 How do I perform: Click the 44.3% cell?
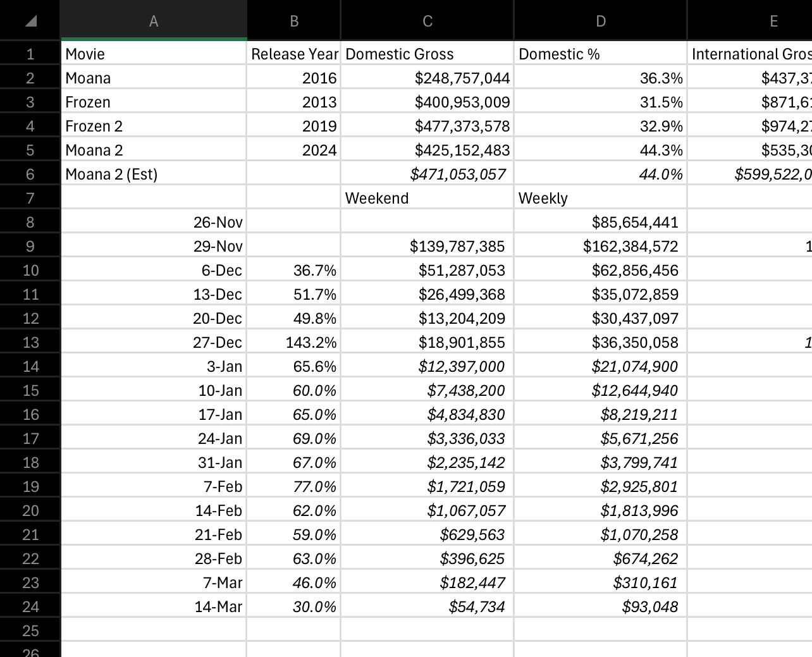pos(601,150)
